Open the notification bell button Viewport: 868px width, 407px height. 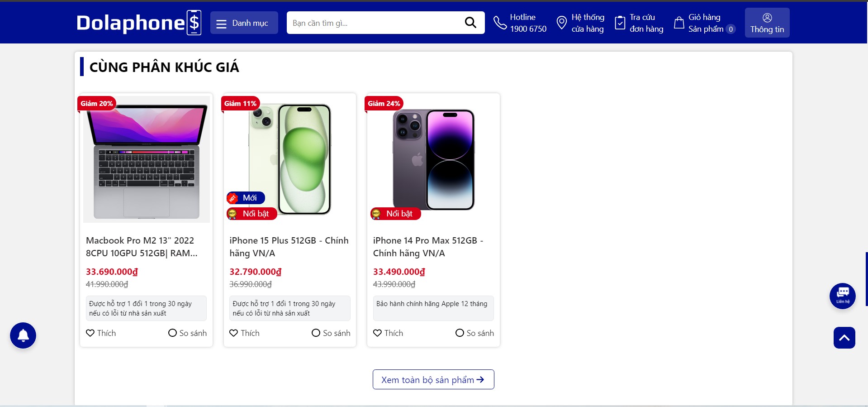[x=23, y=335]
